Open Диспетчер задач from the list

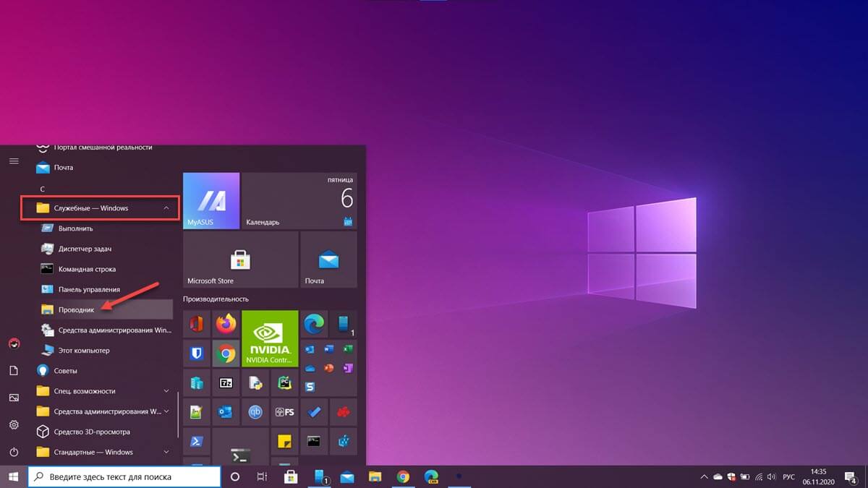click(x=103, y=249)
